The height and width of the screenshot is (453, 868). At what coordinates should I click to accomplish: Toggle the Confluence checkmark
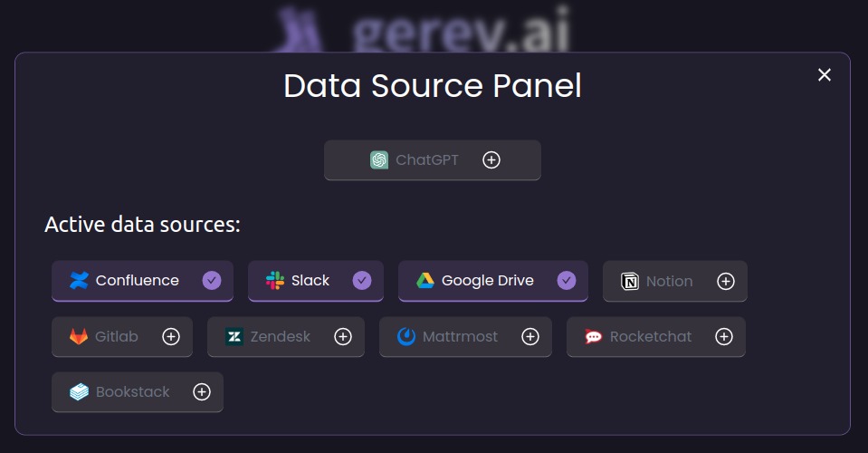[212, 281]
